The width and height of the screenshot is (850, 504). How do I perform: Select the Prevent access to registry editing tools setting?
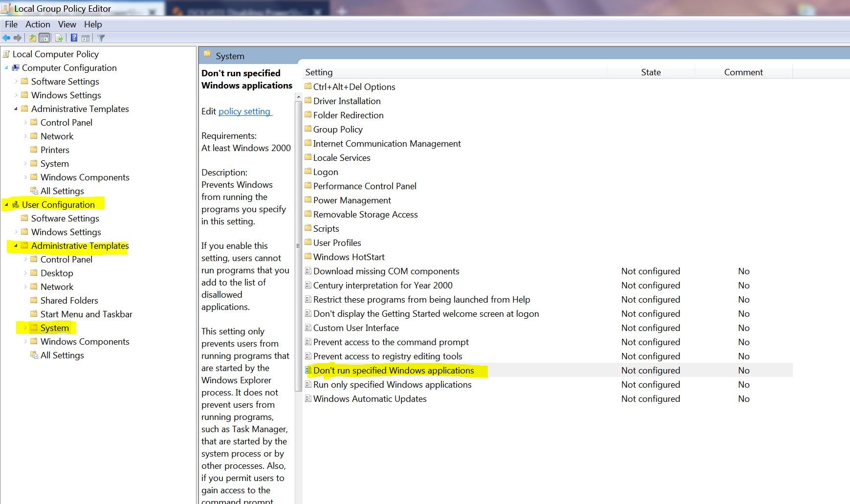pos(388,356)
